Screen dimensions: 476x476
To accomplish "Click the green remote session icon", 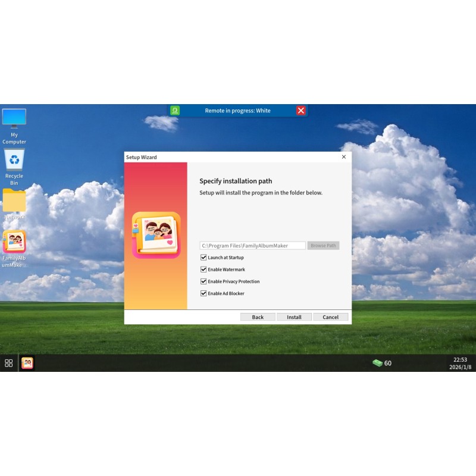I will (x=175, y=111).
